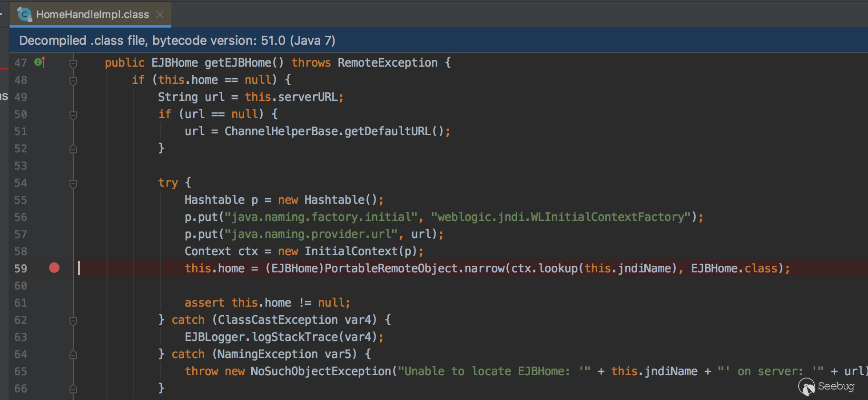Screen dimensions: 868x400
Task: Close the HomeHandleImpl.class tab
Action: pyautogui.click(x=160, y=14)
